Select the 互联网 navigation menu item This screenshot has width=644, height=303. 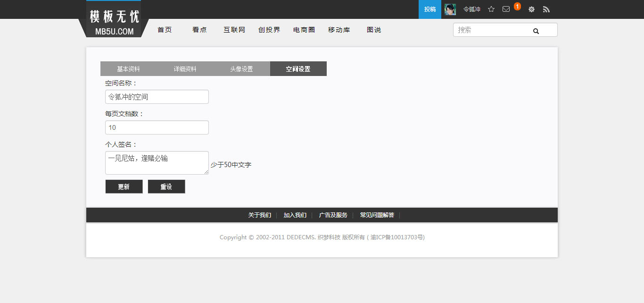tap(234, 30)
